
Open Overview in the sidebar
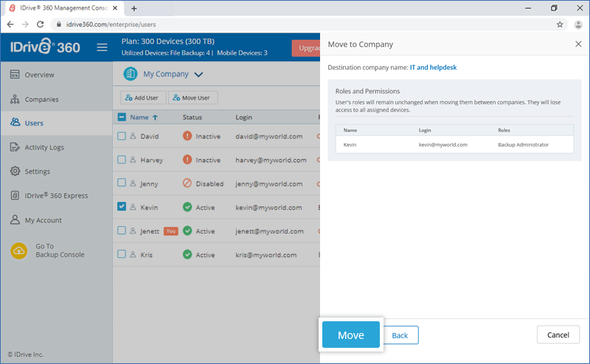pyautogui.click(x=40, y=75)
